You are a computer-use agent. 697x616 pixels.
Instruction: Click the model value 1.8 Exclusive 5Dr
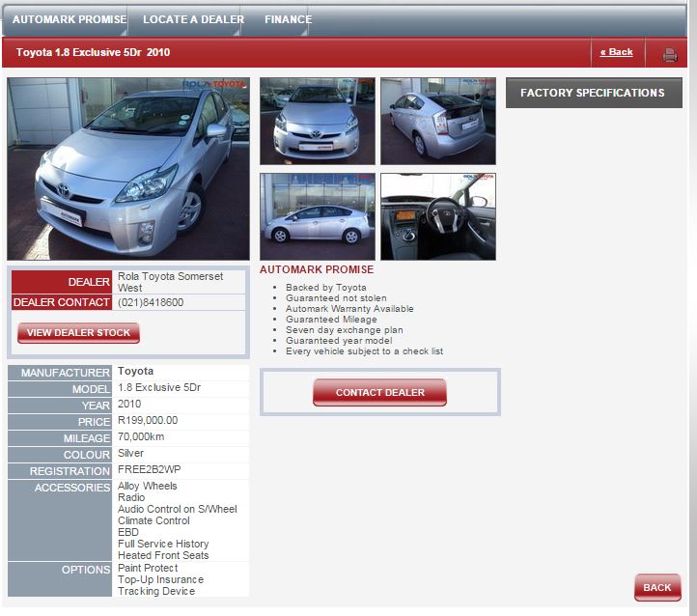[x=159, y=387]
